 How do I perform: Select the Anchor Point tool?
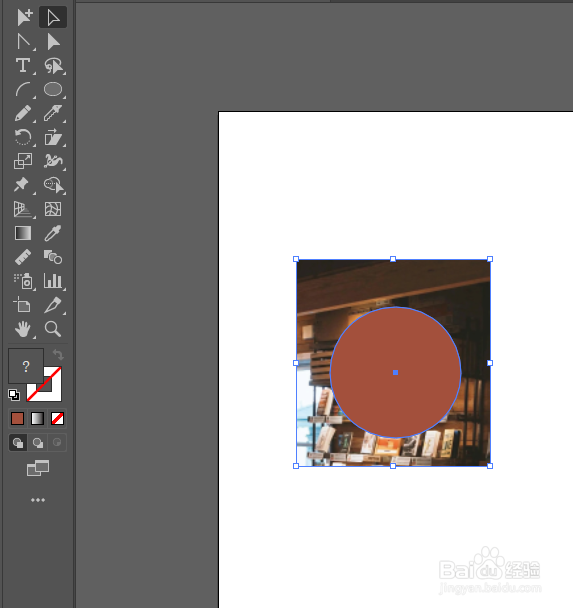coord(23,41)
